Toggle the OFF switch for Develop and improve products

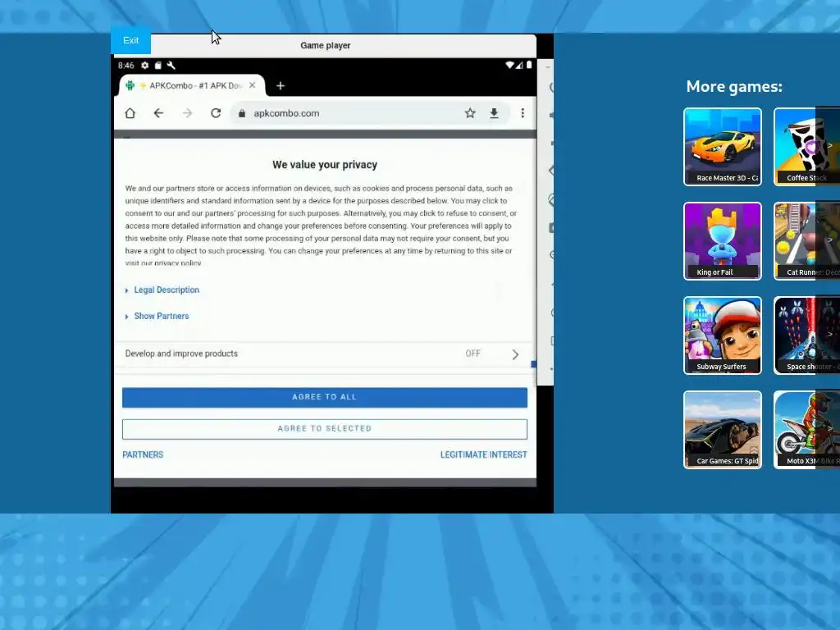[x=472, y=354]
